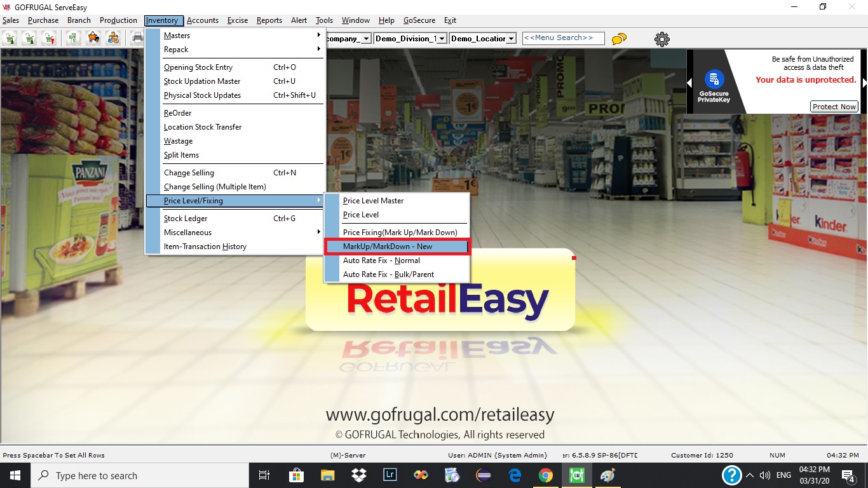
Task: Click the customers people toolbar icon
Action: point(112,39)
